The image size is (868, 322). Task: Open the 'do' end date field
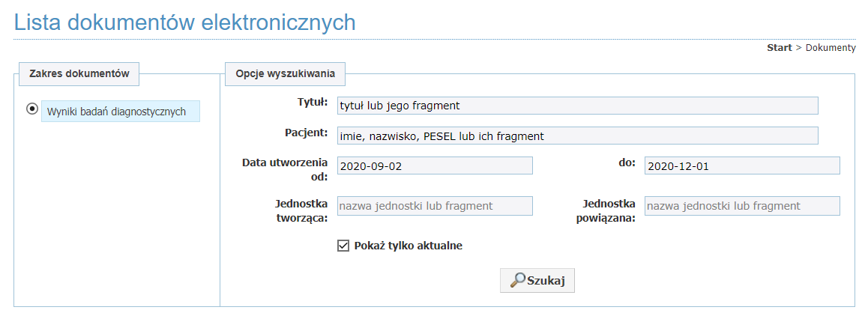coord(742,165)
